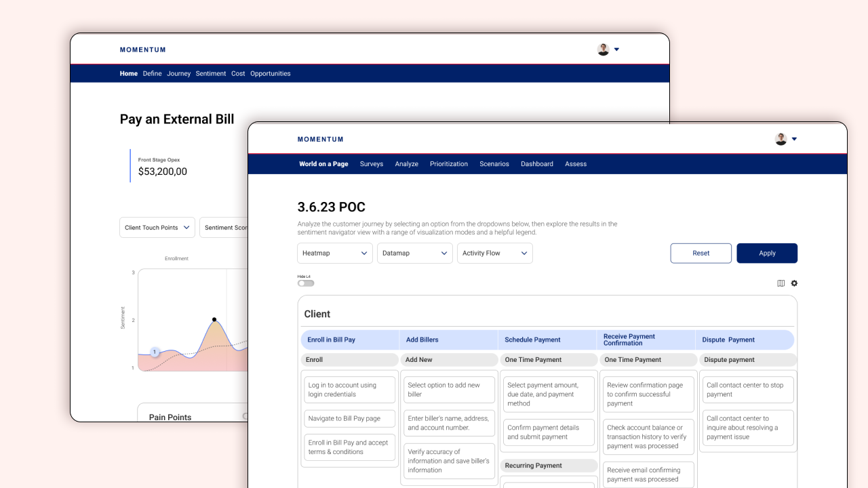This screenshot has height=488, width=868.
Task: Open the column layout view icon
Action: click(781, 283)
